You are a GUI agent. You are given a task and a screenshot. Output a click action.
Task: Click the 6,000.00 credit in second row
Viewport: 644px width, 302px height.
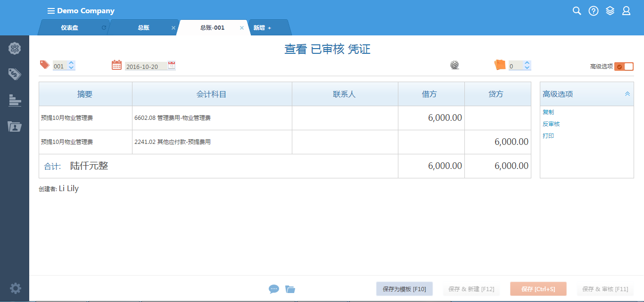coord(512,142)
